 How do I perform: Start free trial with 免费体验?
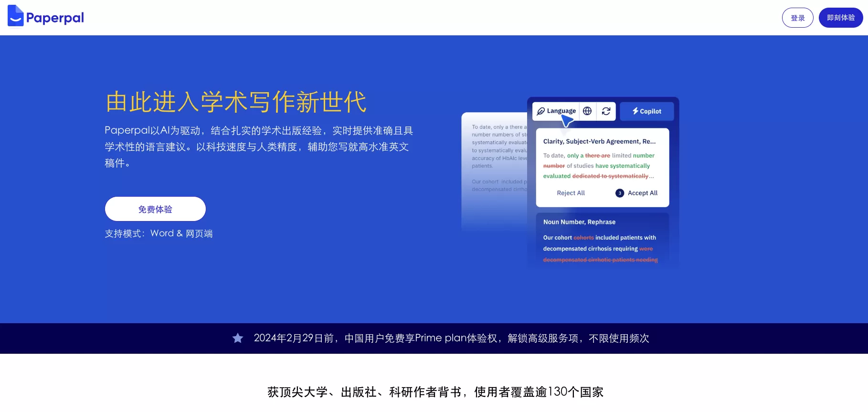(x=155, y=209)
